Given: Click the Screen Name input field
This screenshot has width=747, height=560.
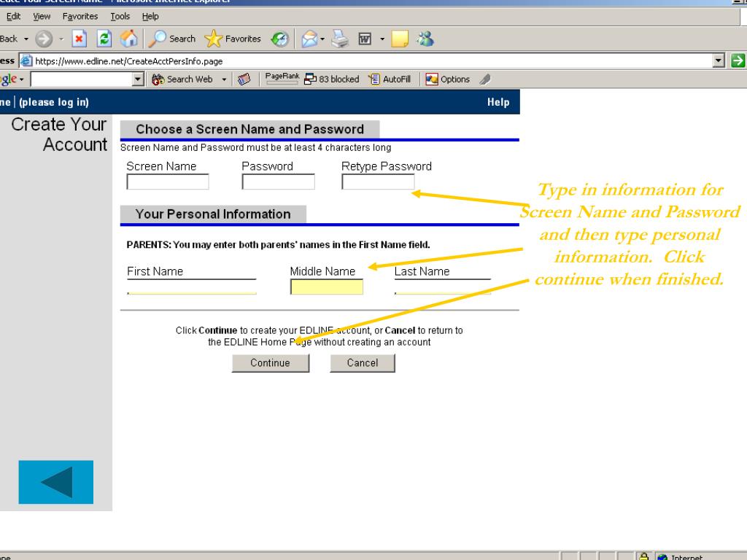Looking at the screenshot, I should click(168, 182).
